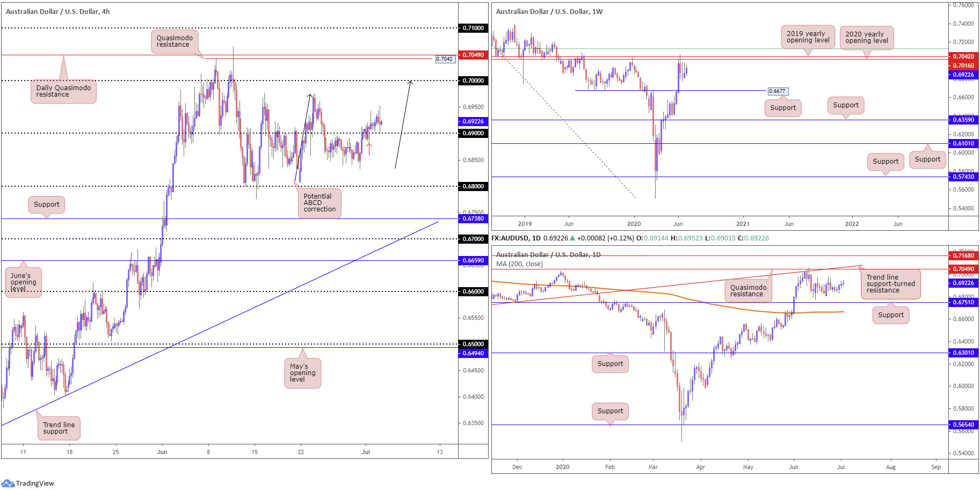Viewport: 980px width, 490px height.
Task: Click the red 0.70490 price label on 4h chart
Action: point(473,55)
